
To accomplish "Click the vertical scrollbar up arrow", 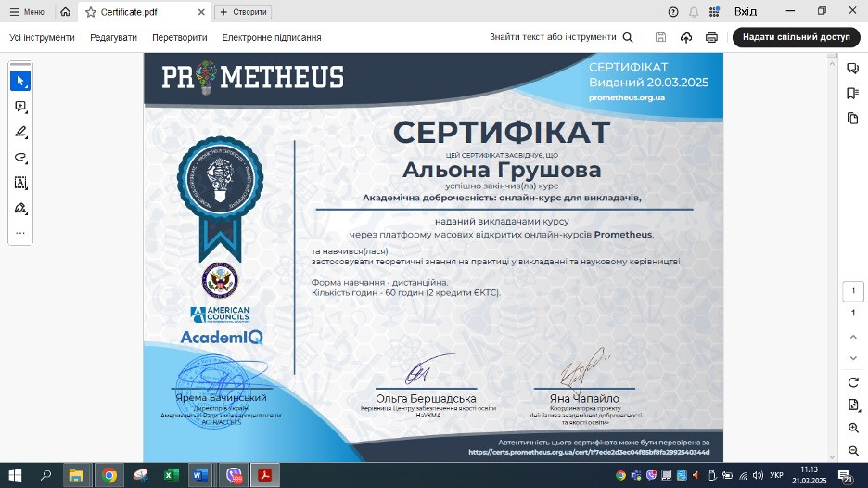I will coord(832,63).
